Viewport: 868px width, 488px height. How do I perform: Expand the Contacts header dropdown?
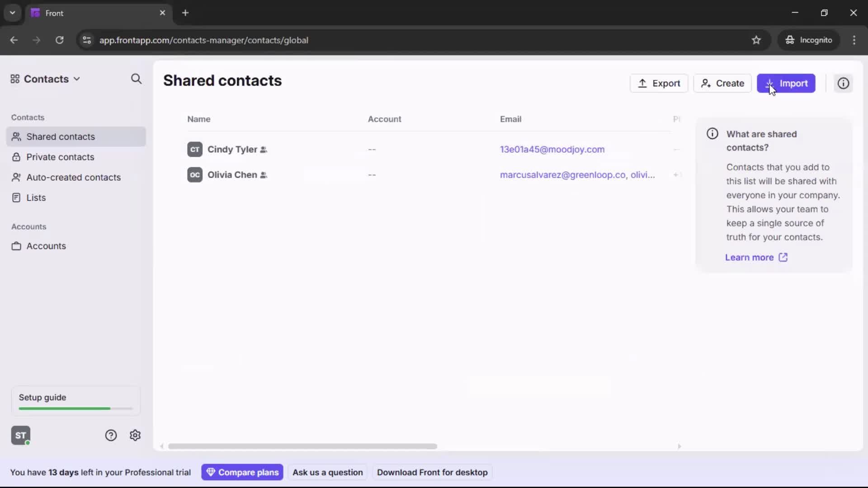77,79
